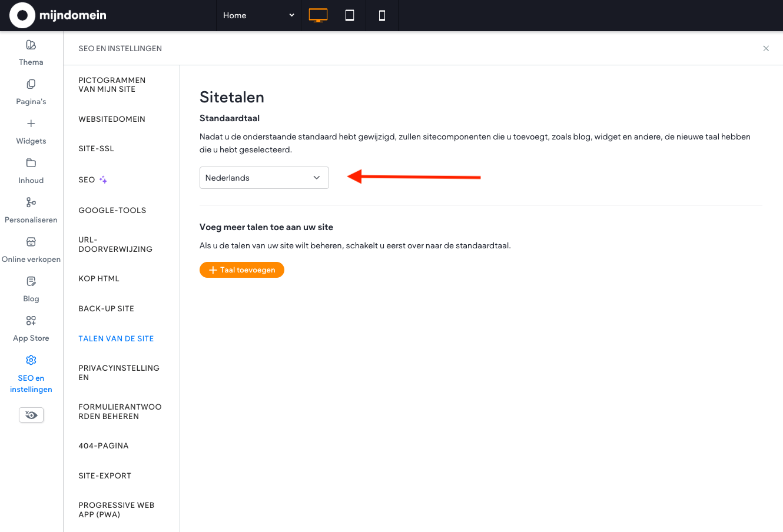Viewport: 783px width, 532px height.
Task: Open the App Store icon
Action: click(x=31, y=321)
